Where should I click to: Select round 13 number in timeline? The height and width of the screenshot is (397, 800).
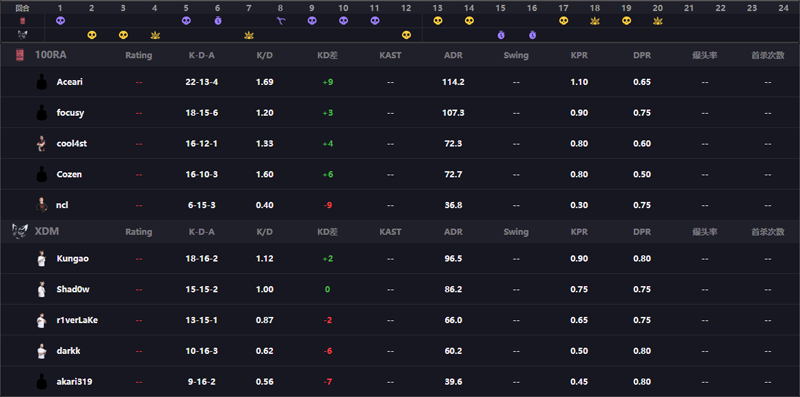437,8
